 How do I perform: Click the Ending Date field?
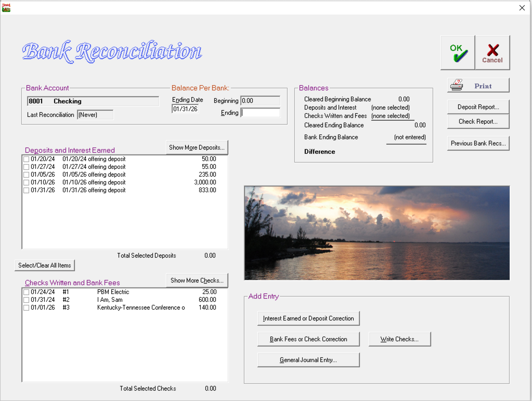coord(185,109)
